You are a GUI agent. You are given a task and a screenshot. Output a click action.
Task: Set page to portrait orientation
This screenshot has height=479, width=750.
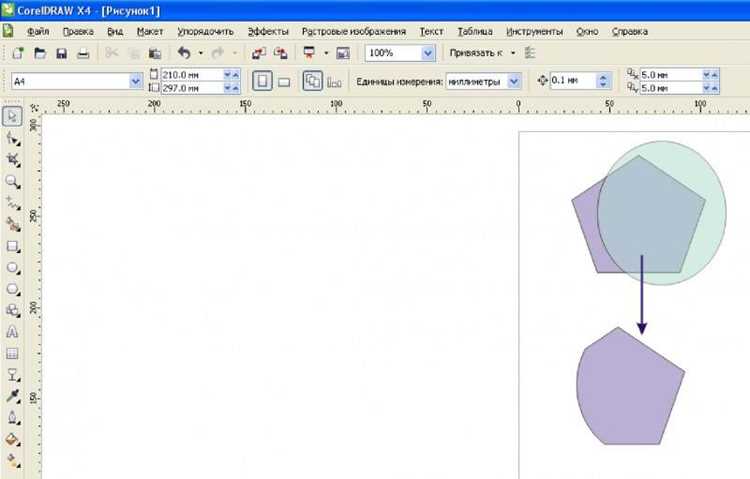coord(262,81)
